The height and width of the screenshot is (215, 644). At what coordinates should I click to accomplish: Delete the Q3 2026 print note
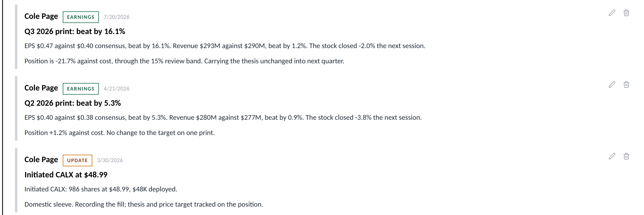(x=626, y=13)
